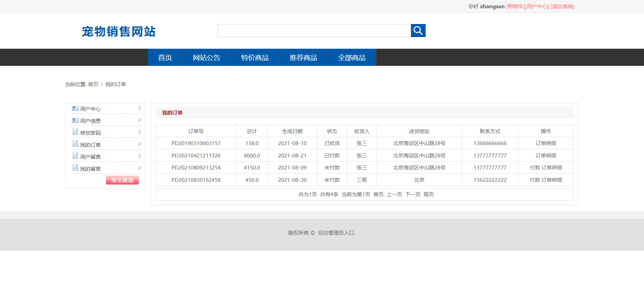Click the date 2021-08-30 cell
The image size is (644, 295).
click(292, 180)
